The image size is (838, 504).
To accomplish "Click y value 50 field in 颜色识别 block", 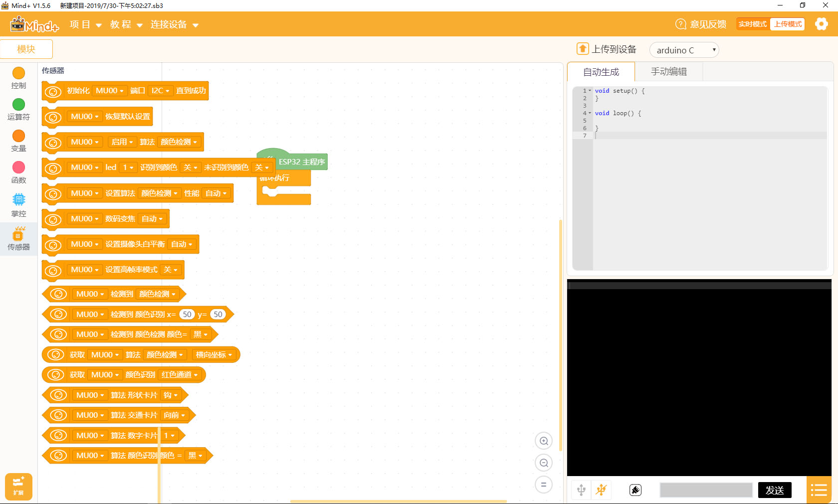I will coord(218,315).
